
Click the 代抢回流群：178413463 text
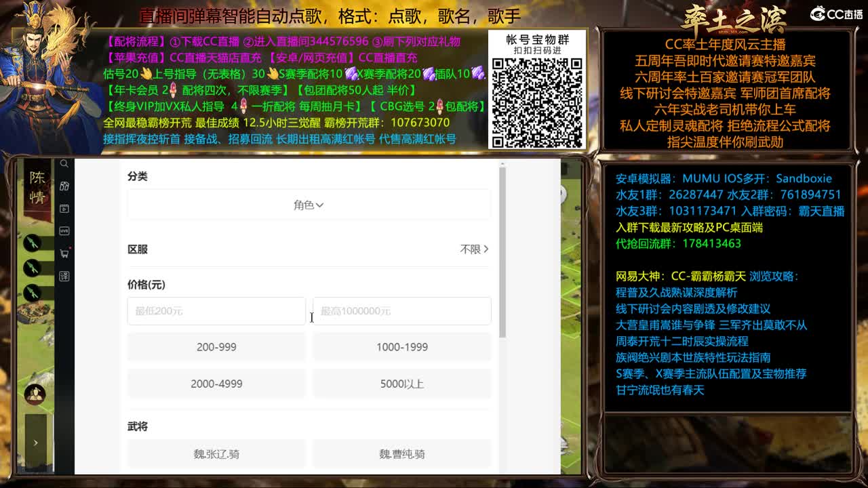click(678, 243)
